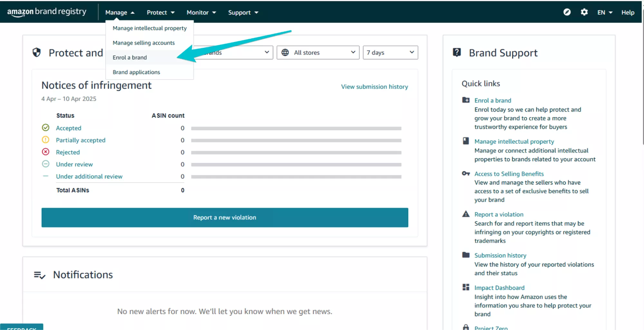Click the Access to Selling Benefits key icon
The height and width of the screenshot is (330, 644).
pyautogui.click(x=466, y=173)
